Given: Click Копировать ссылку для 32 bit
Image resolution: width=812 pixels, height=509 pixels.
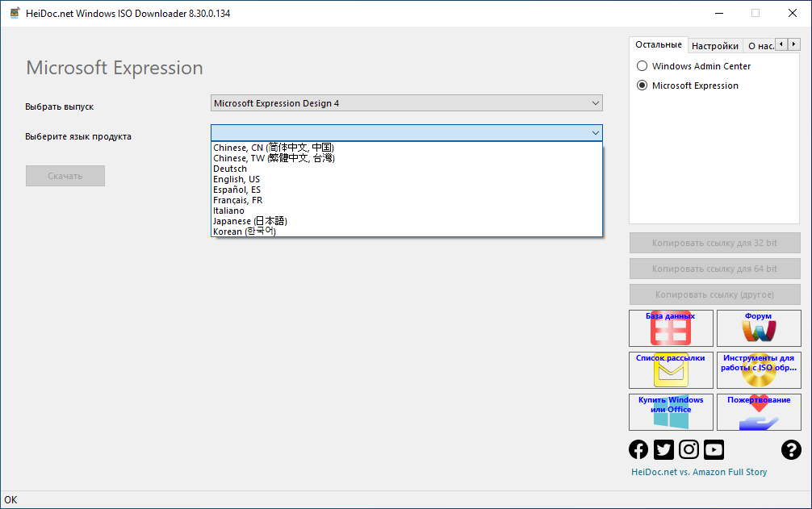Looking at the screenshot, I should point(714,243).
